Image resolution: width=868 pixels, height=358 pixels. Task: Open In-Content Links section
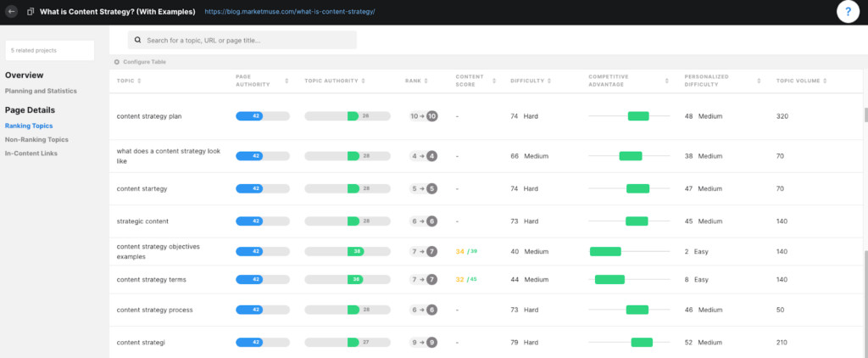point(32,153)
